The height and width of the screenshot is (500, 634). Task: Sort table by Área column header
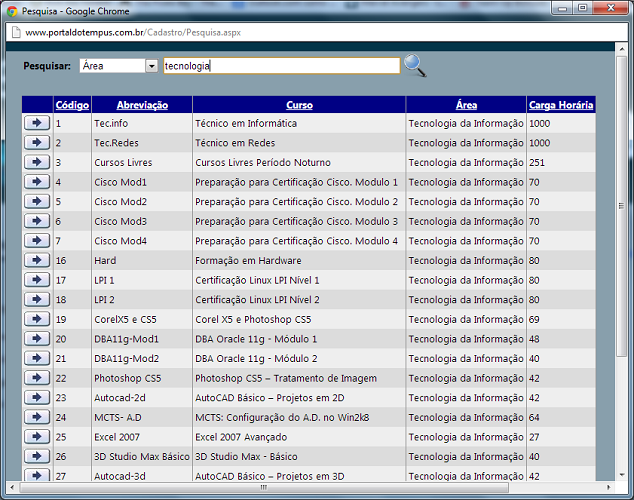point(466,105)
